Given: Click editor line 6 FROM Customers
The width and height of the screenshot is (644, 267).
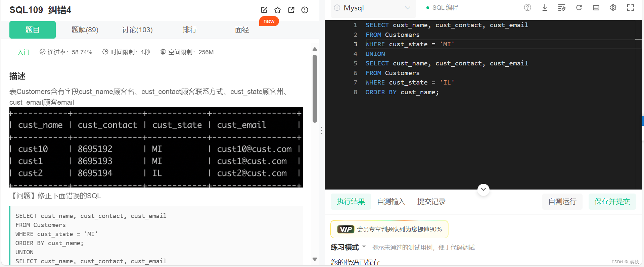Looking at the screenshot, I should [392, 73].
